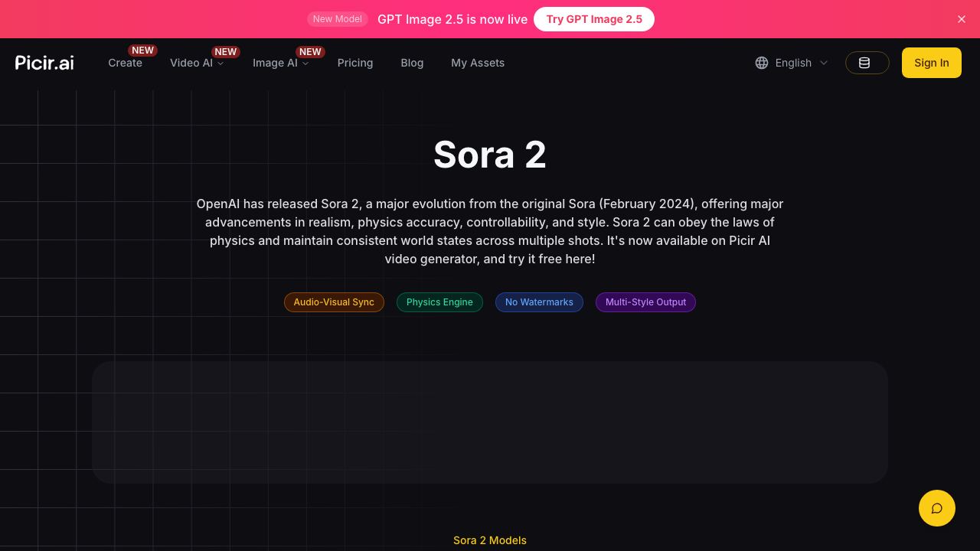Open the Pricing page

[355, 63]
